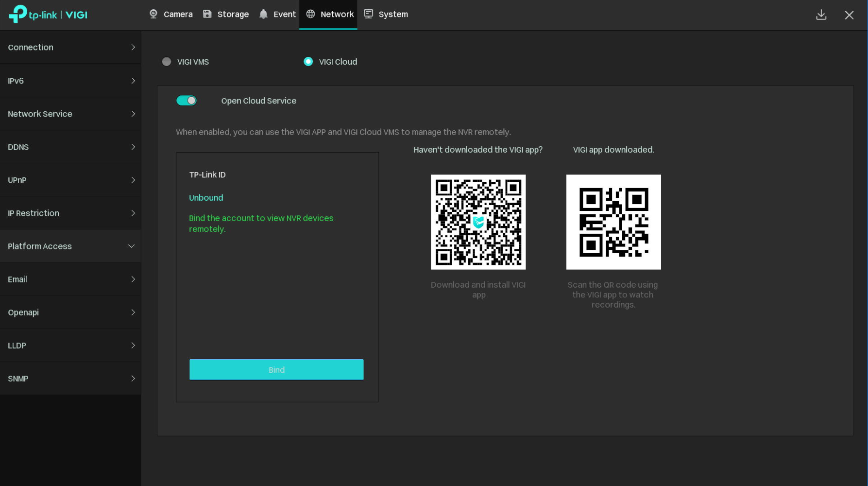Open the UPnP sidebar item
Image resolution: width=868 pixels, height=486 pixels.
point(70,180)
